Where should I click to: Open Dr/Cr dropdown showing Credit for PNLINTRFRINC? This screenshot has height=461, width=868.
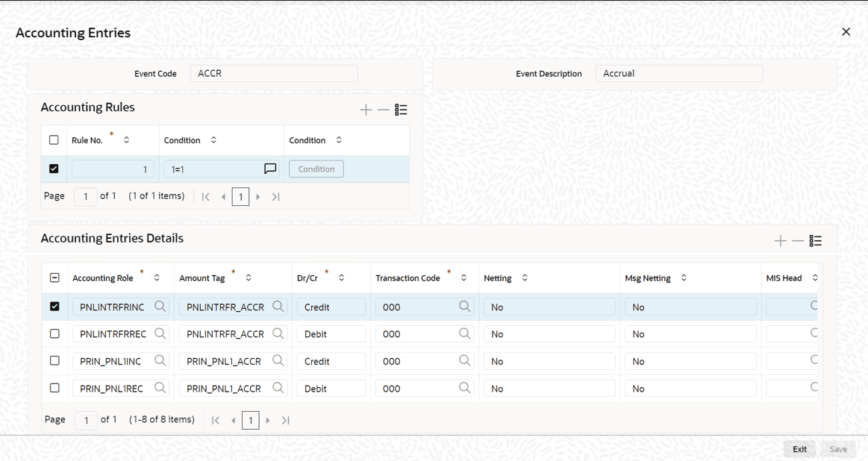pos(331,307)
